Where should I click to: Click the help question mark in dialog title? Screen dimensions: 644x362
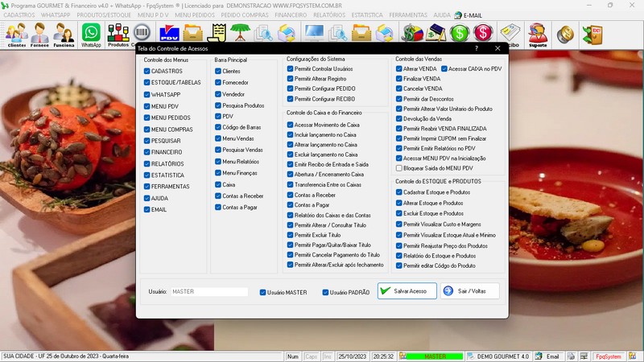[477, 48]
